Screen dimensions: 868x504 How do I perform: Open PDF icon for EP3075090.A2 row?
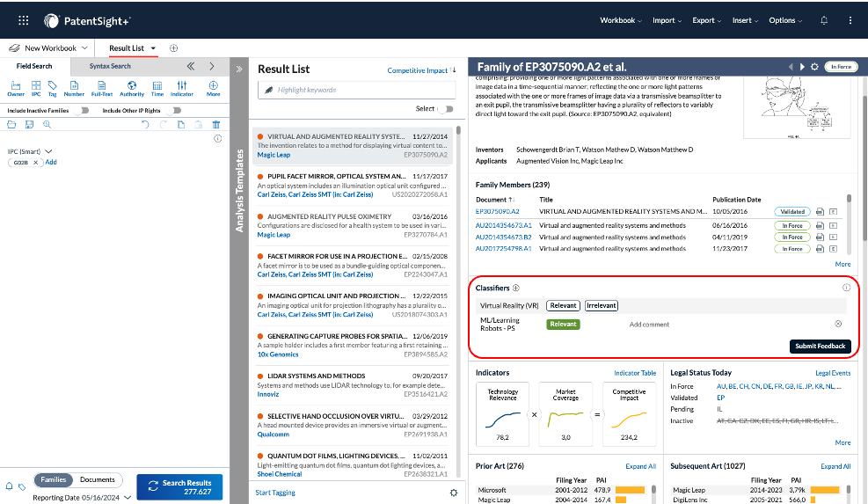click(820, 212)
